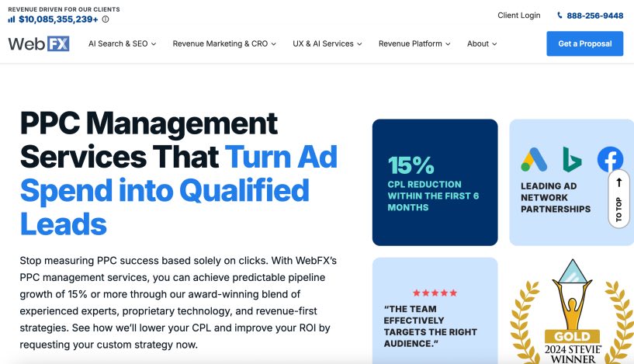Viewport: 634px width, 364px height.
Task: Open the About menu
Action: click(x=482, y=43)
